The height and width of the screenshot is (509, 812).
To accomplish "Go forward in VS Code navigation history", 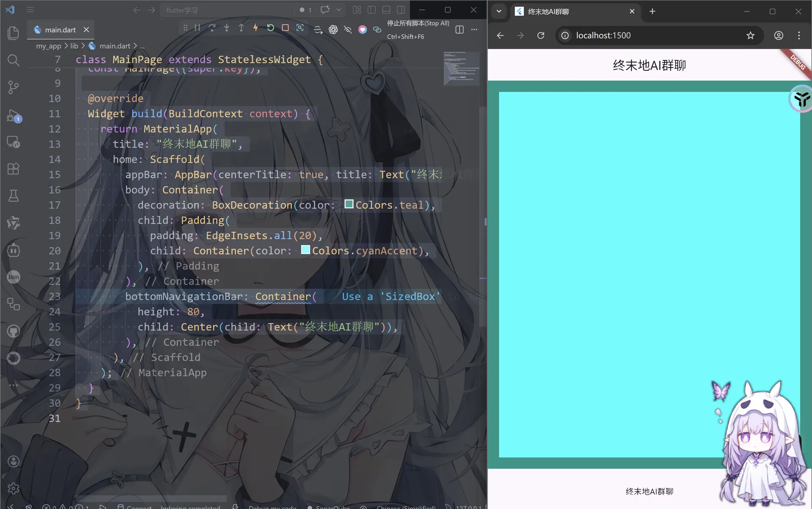I will pos(151,10).
